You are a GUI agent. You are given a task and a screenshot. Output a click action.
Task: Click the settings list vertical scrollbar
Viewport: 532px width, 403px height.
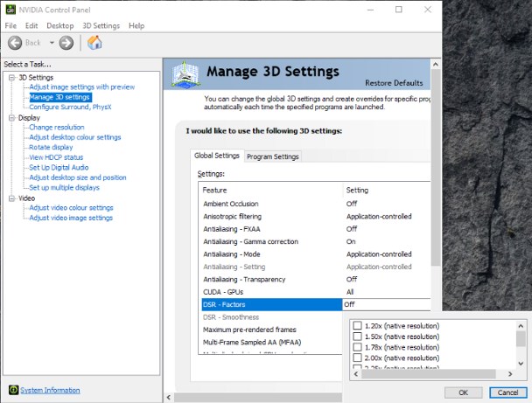point(437,227)
